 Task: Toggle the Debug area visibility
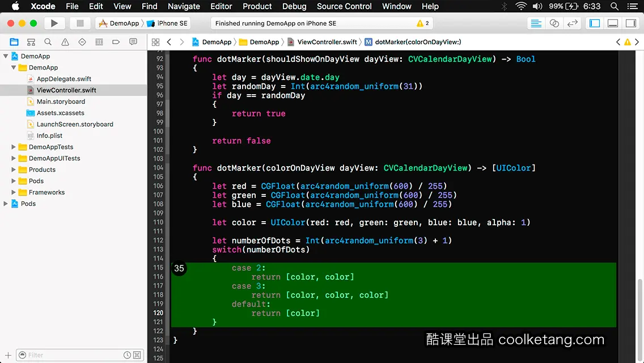click(613, 23)
